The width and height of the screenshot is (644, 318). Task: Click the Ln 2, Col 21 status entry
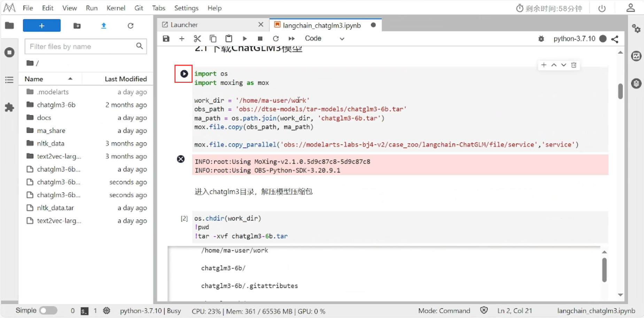(x=514, y=311)
